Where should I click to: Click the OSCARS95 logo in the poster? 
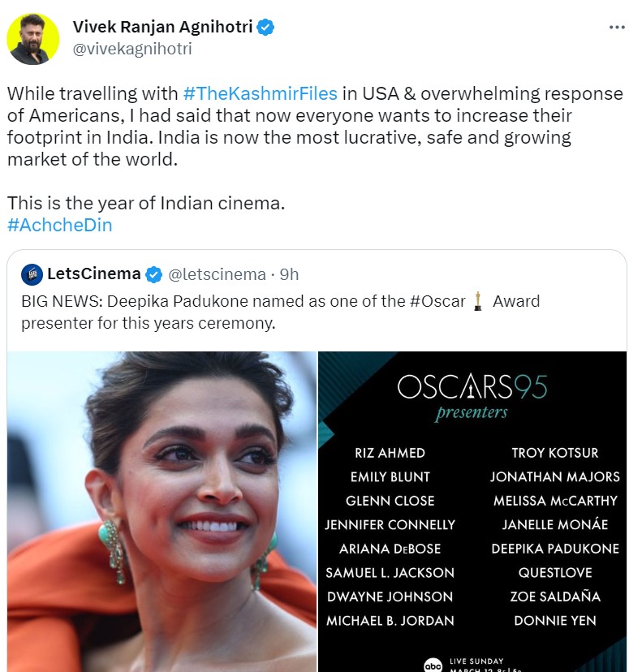point(472,387)
